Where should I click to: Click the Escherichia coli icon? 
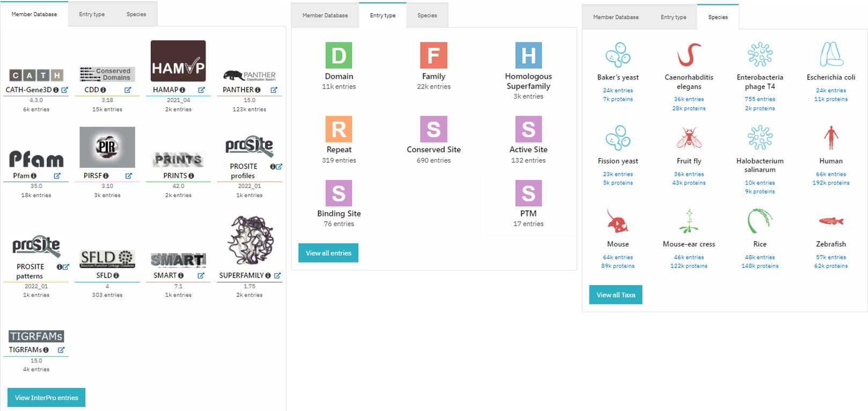pyautogui.click(x=831, y=55)
